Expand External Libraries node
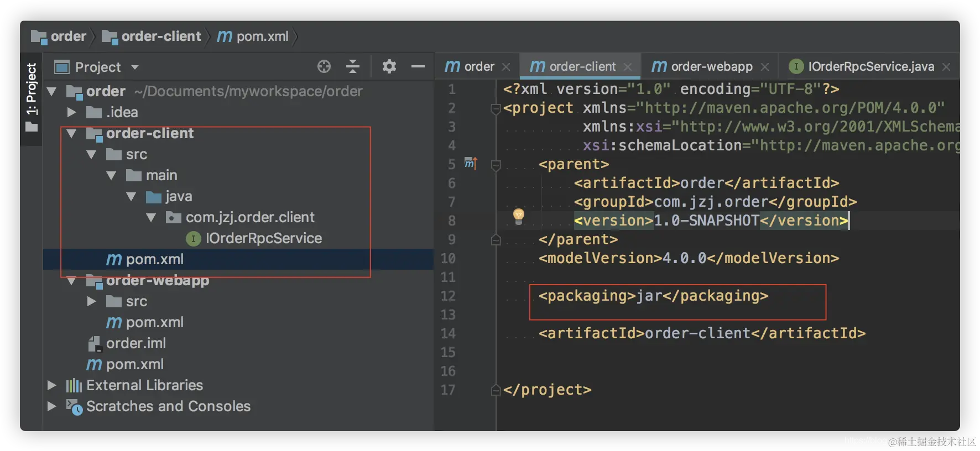 51,385
